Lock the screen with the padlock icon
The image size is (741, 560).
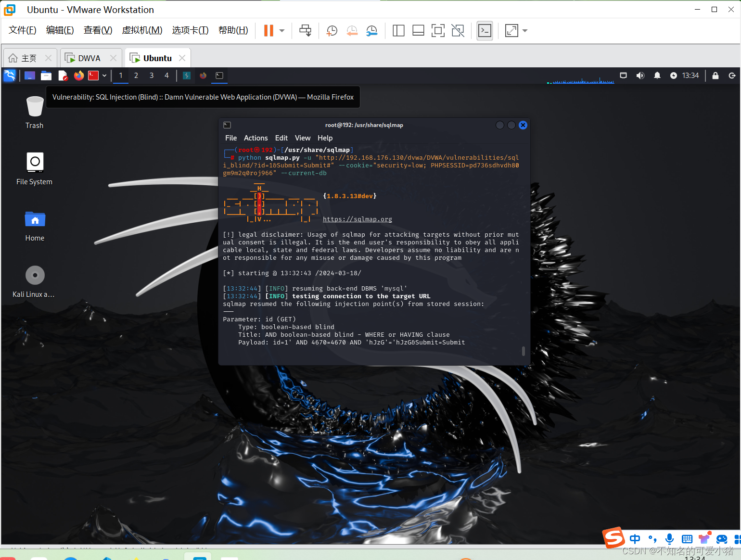click(715, 76)
